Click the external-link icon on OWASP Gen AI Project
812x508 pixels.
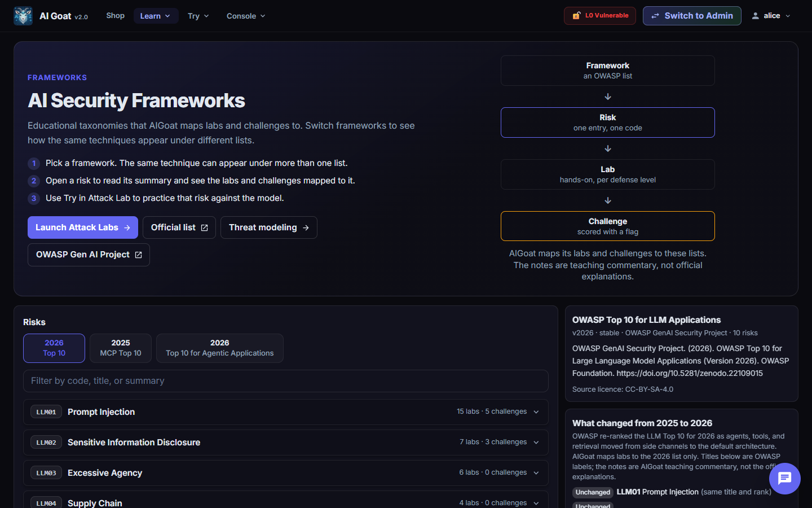(x=138, y=255)
